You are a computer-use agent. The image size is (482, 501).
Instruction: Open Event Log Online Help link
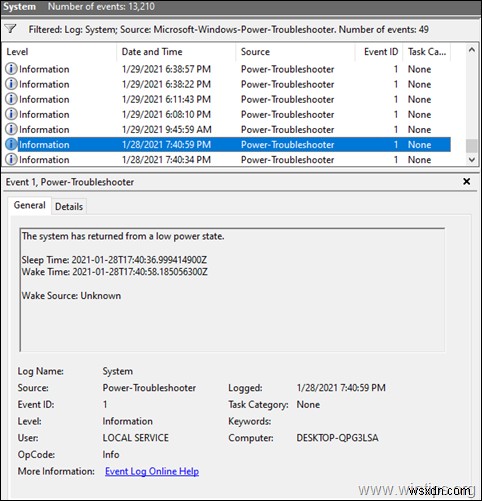point(152,471)
